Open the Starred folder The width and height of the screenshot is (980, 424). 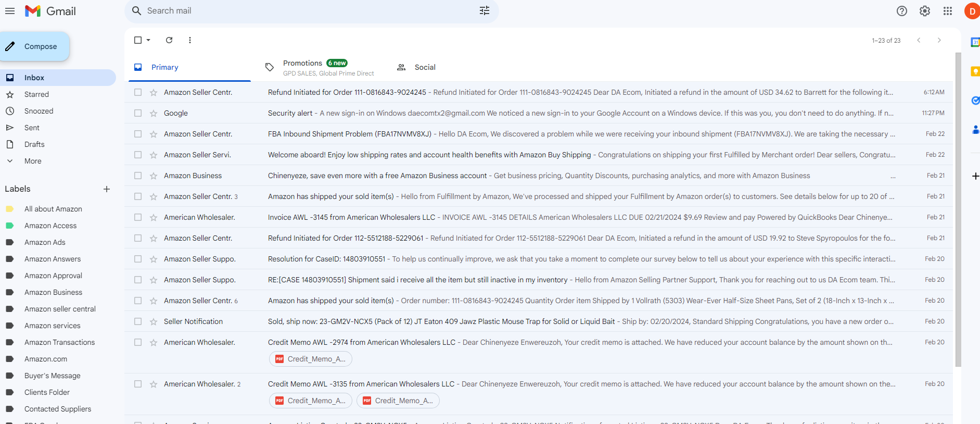(58, 94)
